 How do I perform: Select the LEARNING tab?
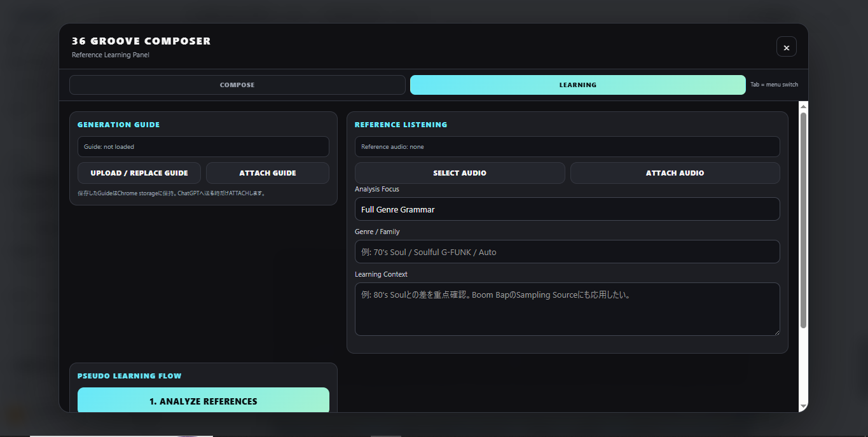577,85
